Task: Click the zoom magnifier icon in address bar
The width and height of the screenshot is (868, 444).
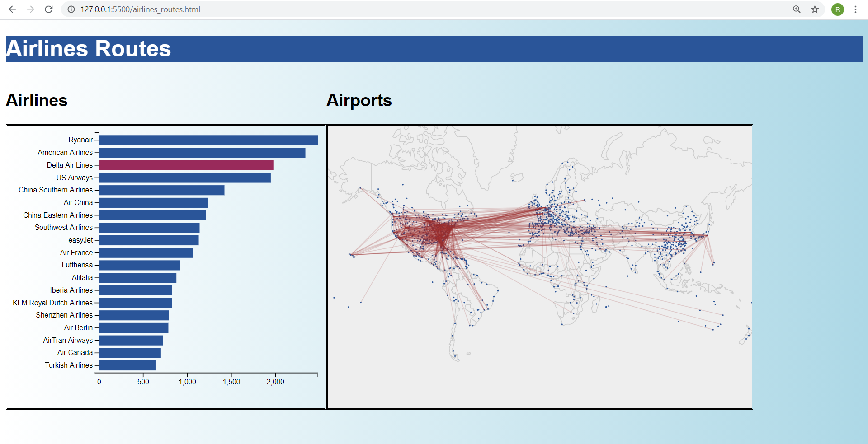Action: (797, 9)
